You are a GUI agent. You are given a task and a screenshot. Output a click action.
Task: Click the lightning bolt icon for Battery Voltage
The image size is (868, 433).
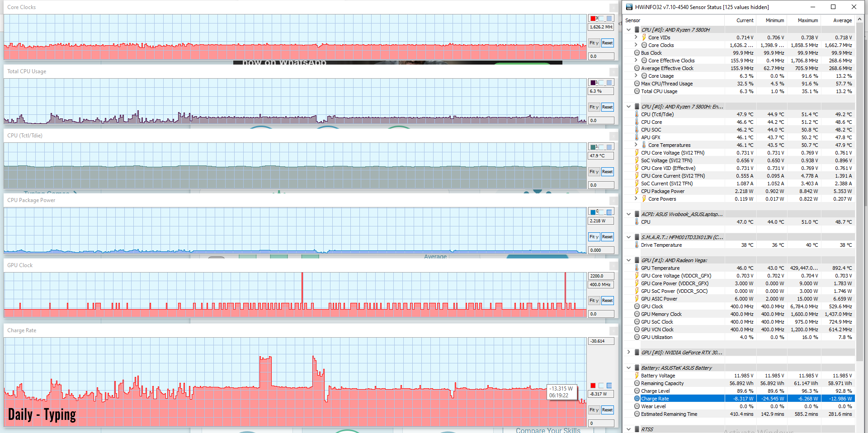click(637, 376)
